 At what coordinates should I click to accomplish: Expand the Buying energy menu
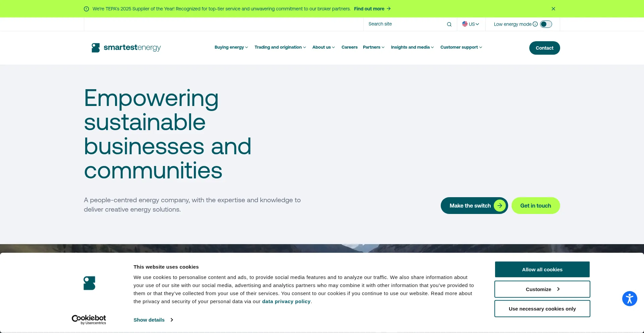tap(231, 47)
